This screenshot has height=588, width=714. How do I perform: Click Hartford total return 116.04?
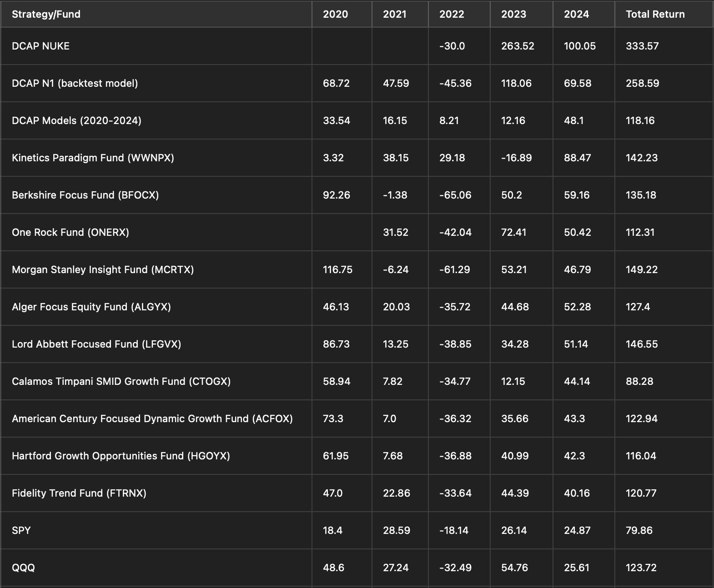[641, 456]
